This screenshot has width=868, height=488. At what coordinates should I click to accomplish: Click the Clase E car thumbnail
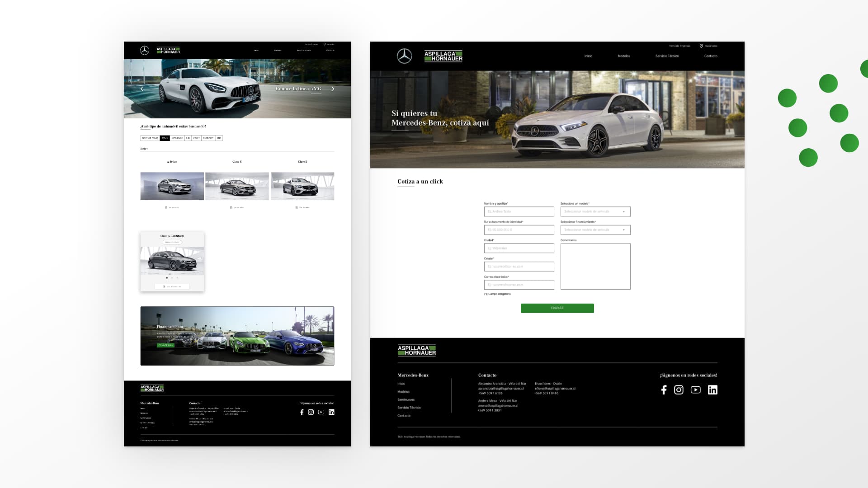[302, 186]
